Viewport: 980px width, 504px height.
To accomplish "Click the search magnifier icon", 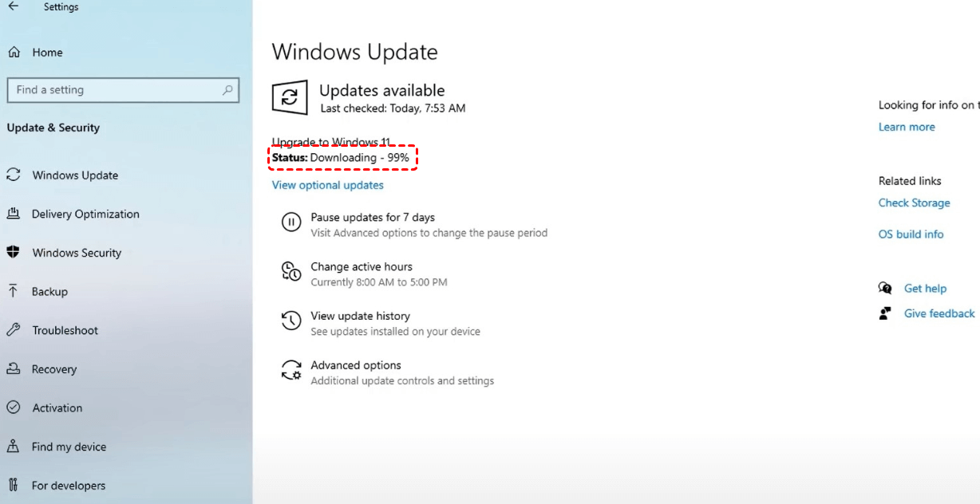I will click(227, 90).
